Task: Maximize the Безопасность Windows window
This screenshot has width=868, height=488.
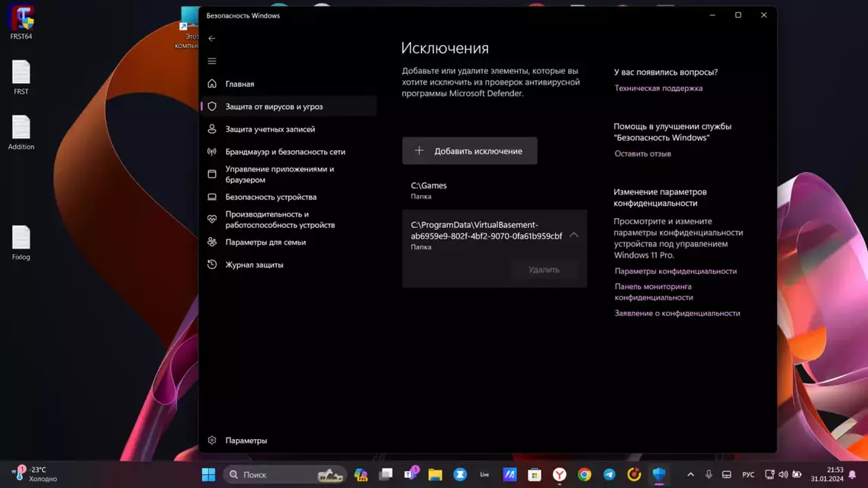Action: (738, 15)
